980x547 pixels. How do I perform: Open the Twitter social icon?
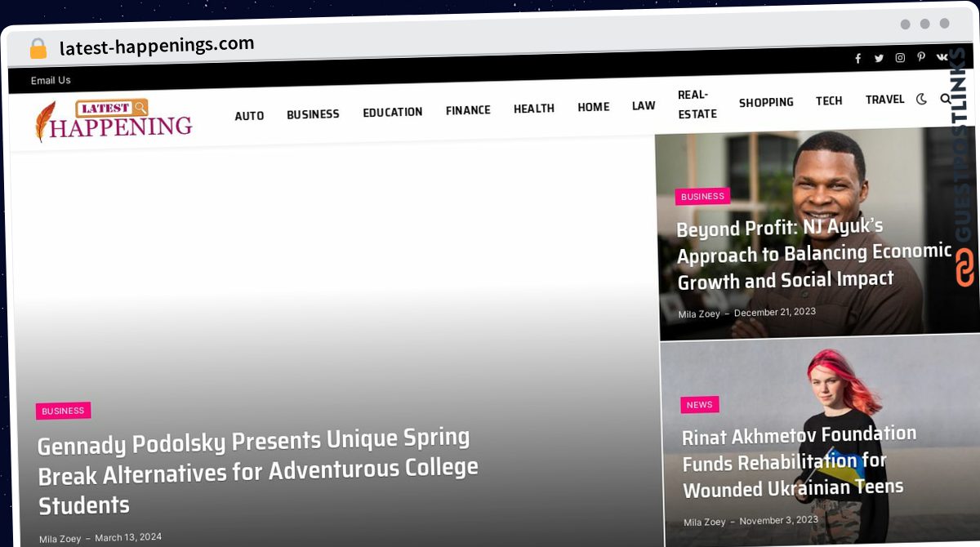pyautogui.click(x=879, y=58)
